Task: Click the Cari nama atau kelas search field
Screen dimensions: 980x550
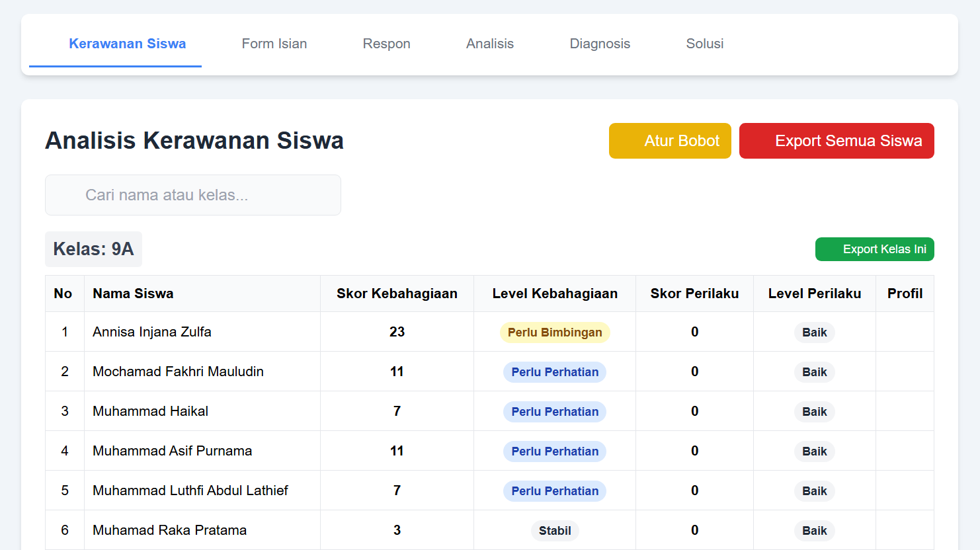Action: pos(192,195)
